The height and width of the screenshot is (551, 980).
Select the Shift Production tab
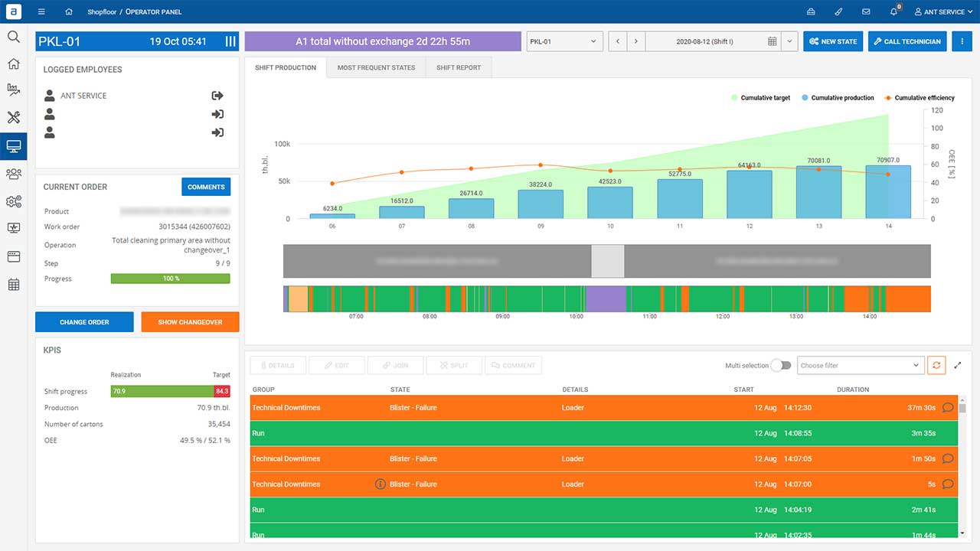pos(286,67)
